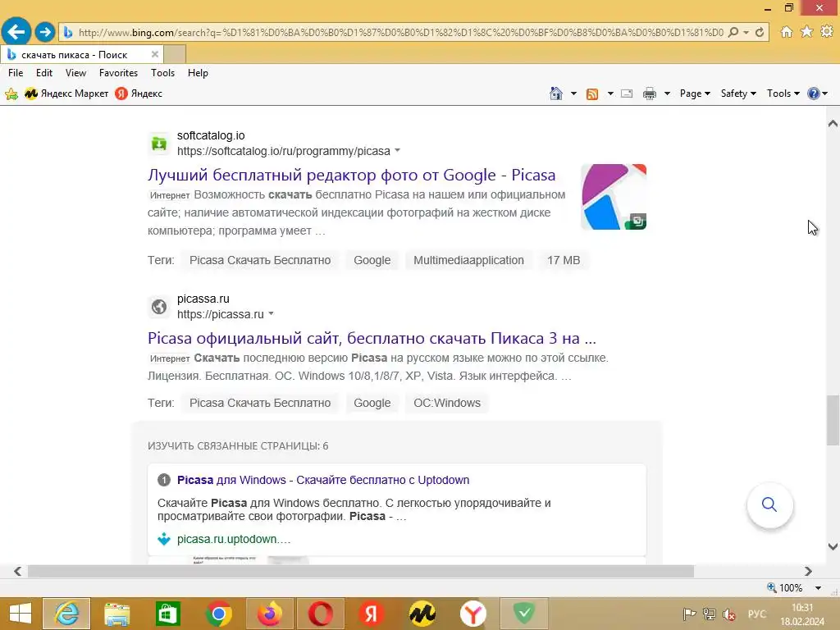Click the Multimediaapplication tag
Screen dimensions: 840x630
click(x=468, y=260)
